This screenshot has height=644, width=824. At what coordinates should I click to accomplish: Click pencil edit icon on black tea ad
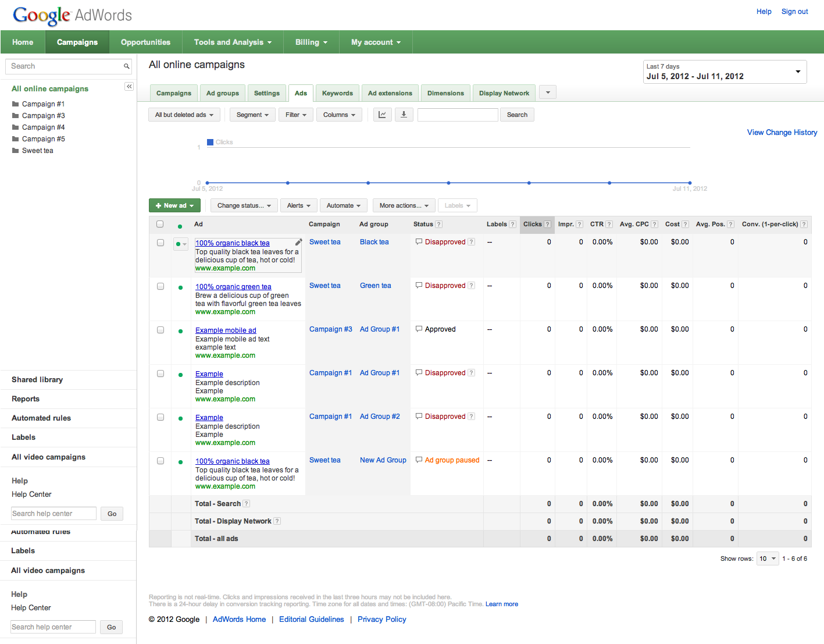(x=298, y=242)
